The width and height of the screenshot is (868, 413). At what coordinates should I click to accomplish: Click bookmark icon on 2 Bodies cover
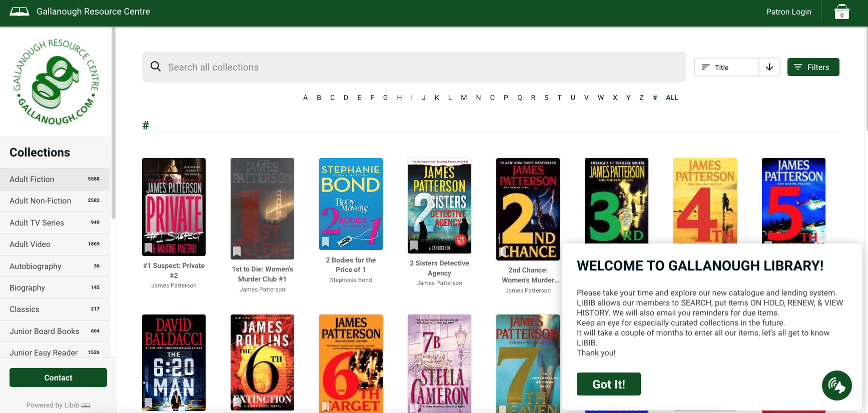click(x=326, y=242)
